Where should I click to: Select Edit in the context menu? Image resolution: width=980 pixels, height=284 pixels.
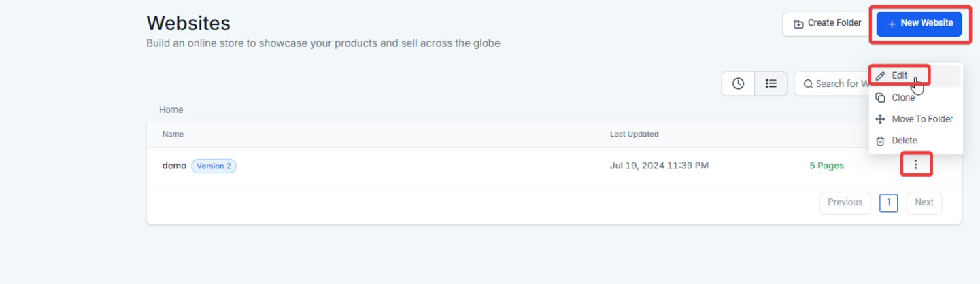point(915,76)
